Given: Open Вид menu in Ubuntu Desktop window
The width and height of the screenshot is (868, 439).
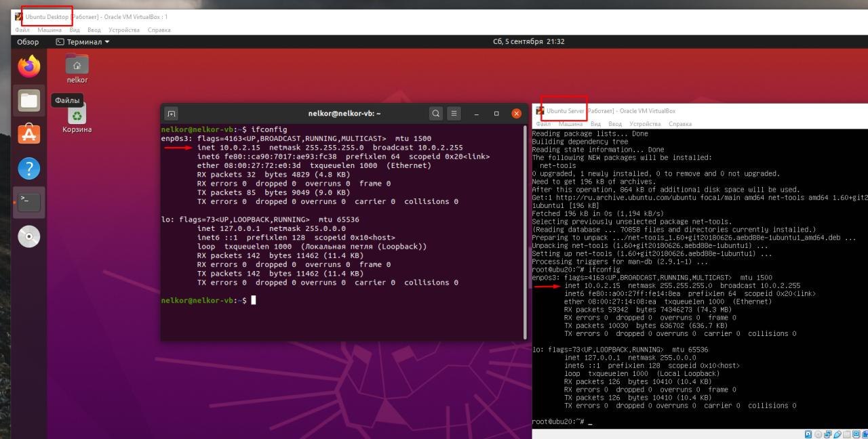Looking at the screenshot, I should [x=75, y=30].
